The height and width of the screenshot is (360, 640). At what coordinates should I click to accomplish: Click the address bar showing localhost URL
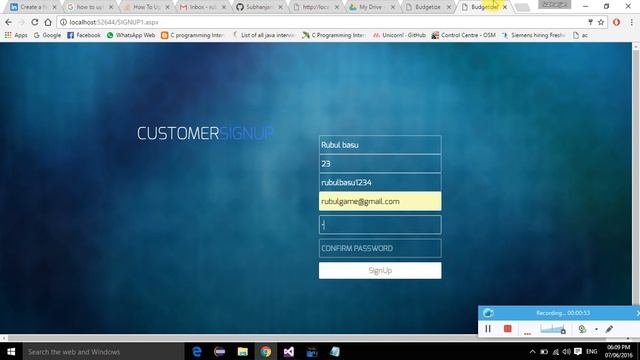pos(322,22)
